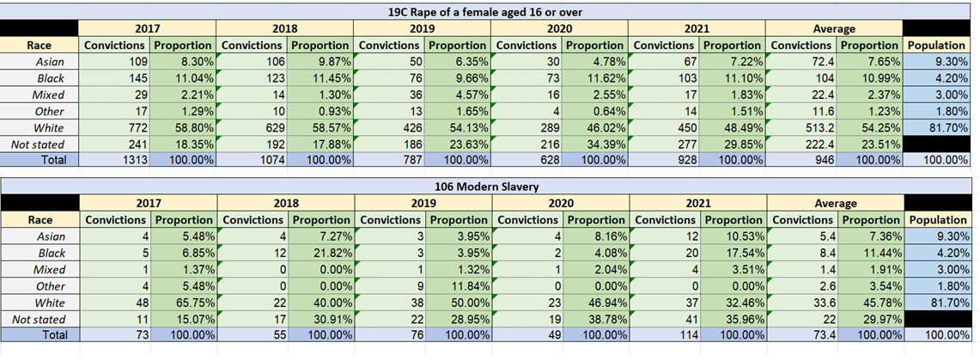Select the White 2019 convictions cell 426
The width and height of the screenshot is (980, 361).
[x=389, y=127]
